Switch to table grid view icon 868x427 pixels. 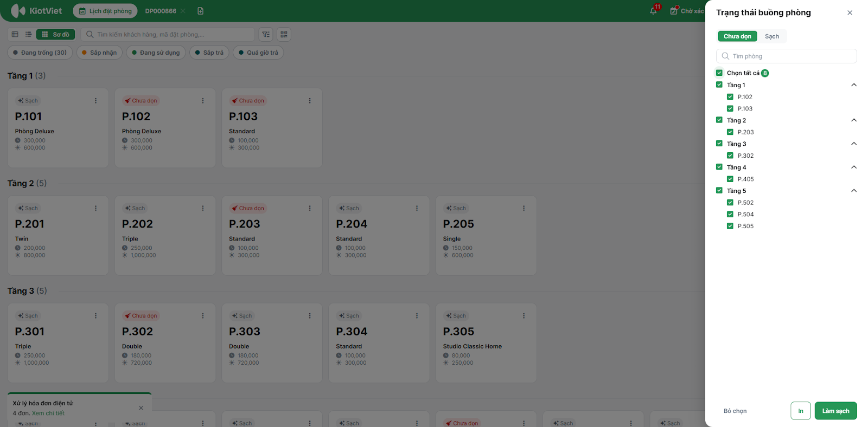tap(15, 34)
